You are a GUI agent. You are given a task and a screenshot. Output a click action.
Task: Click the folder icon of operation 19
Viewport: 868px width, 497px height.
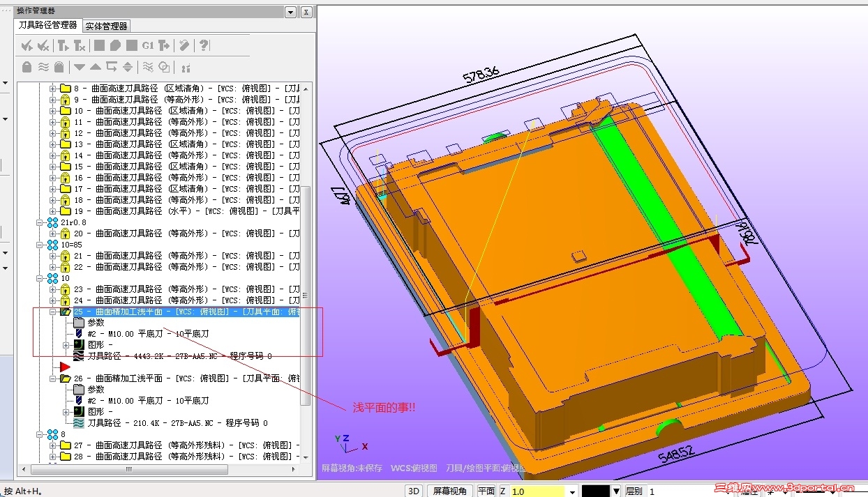point(65,211)
